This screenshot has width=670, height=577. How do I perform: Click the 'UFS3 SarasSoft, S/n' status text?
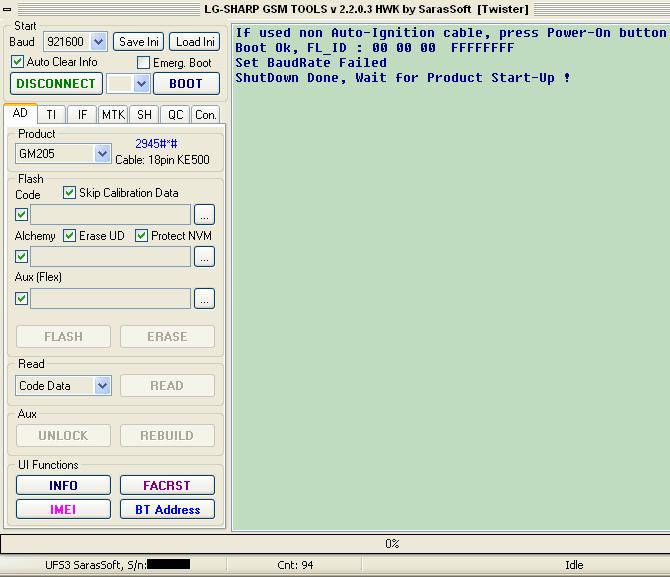96,565
